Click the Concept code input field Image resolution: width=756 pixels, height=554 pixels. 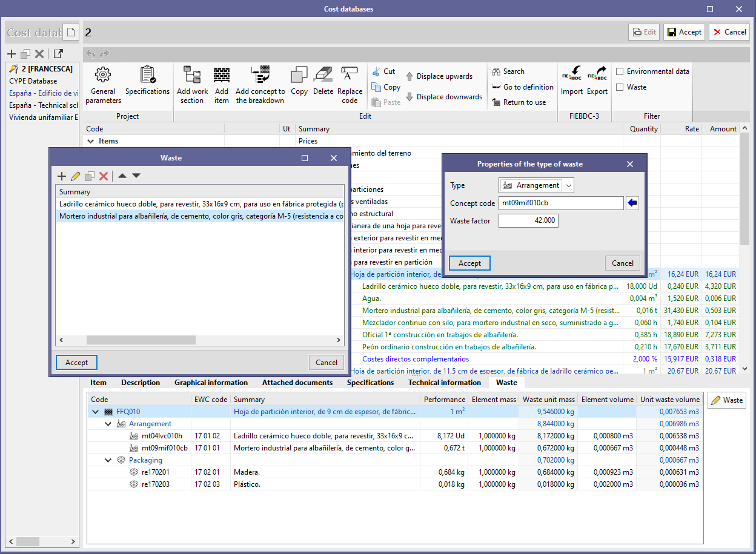point(561,203)
